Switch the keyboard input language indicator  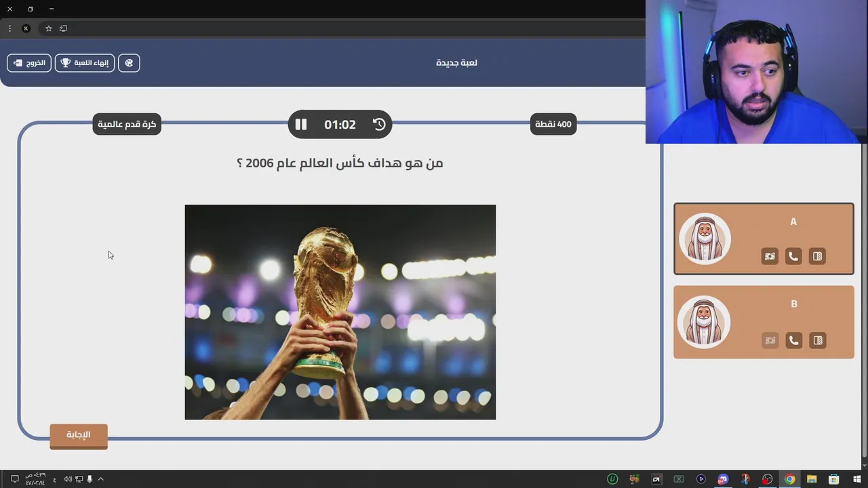click(55, 479)
